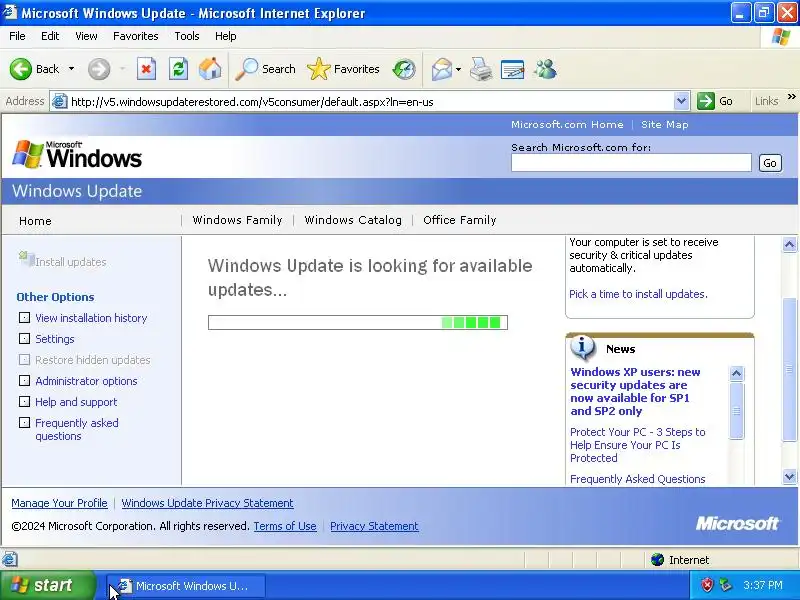Image resolution: width=800 pixels, height=600 pixels.
Task: Open Windows Update Privacy Statement link
Action: (207, 503)
